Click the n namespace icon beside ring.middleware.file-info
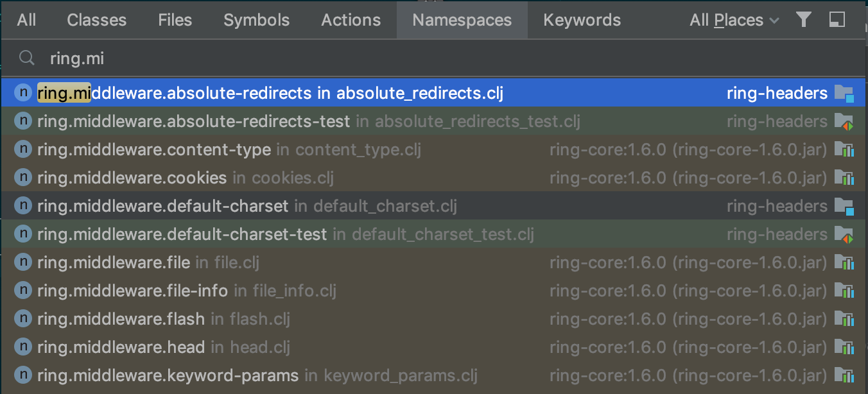 (x=22, y=290)
